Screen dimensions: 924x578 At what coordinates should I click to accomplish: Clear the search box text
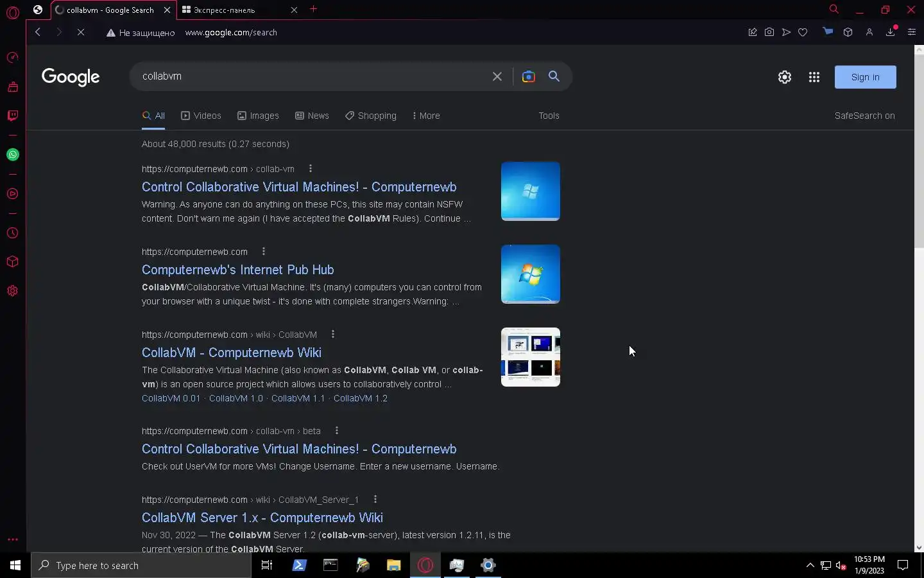[497, 76]
